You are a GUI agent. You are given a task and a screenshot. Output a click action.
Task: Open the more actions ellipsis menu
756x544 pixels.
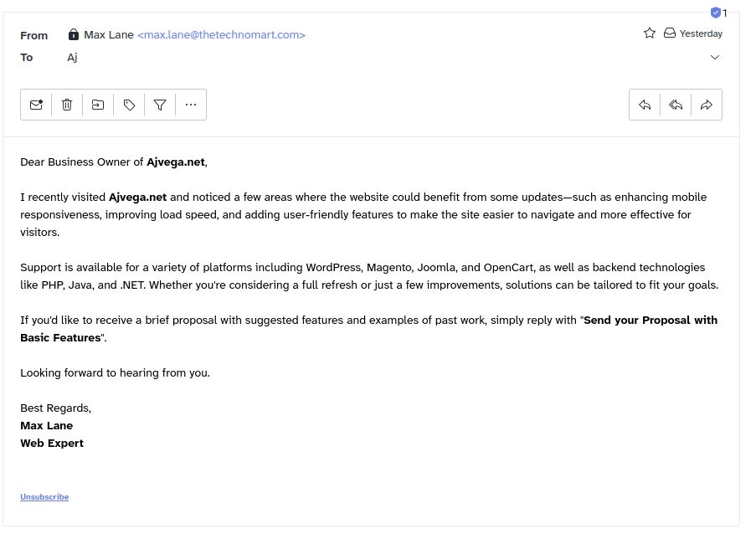click(191, 105)
